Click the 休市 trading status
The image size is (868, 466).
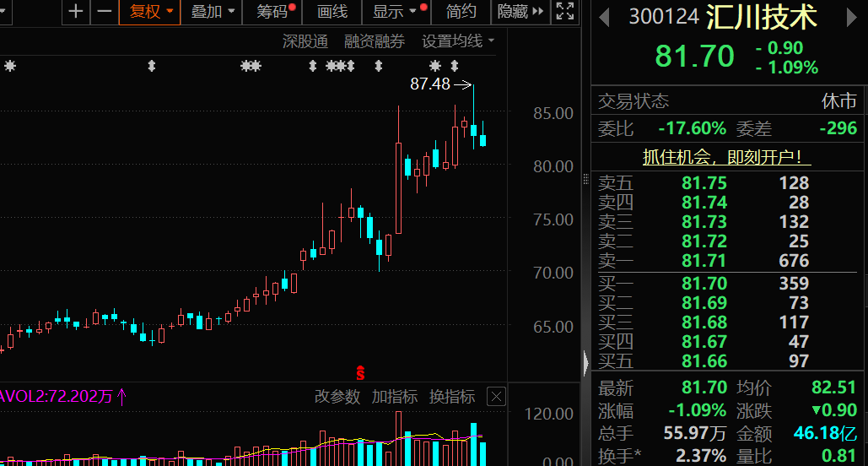coord(839,100)
